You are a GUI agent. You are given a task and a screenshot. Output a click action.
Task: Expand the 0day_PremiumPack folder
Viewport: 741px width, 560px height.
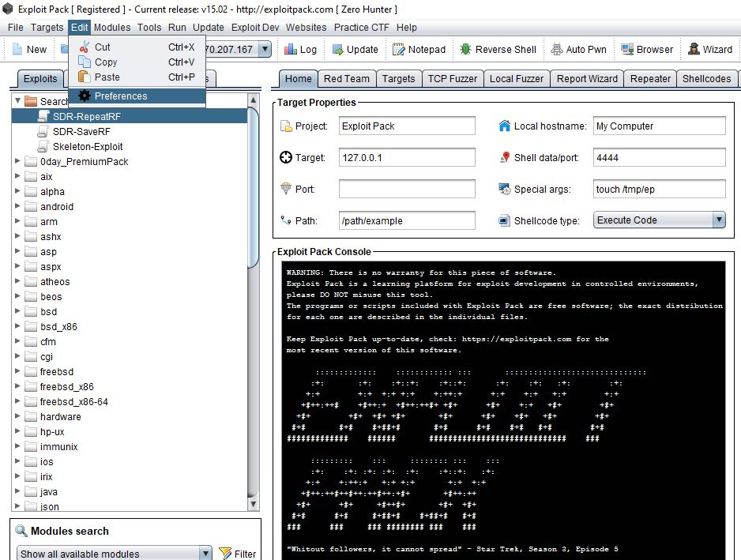pos(17,161)
